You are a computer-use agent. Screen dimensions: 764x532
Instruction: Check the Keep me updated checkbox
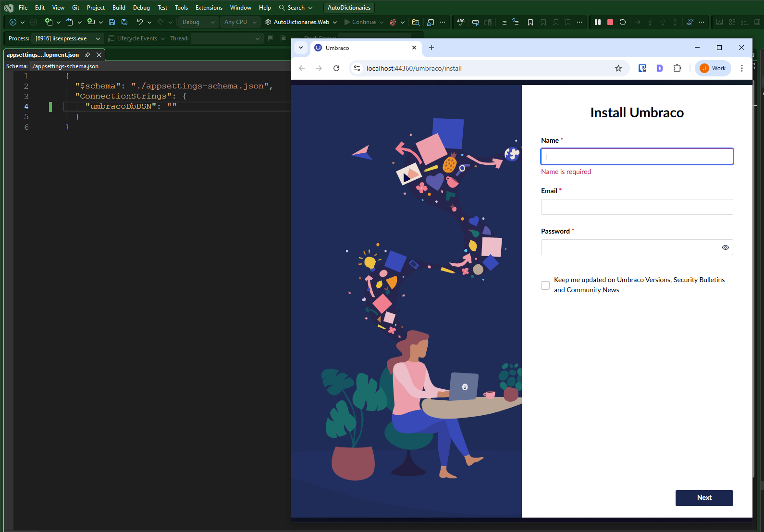coord(545,285)
